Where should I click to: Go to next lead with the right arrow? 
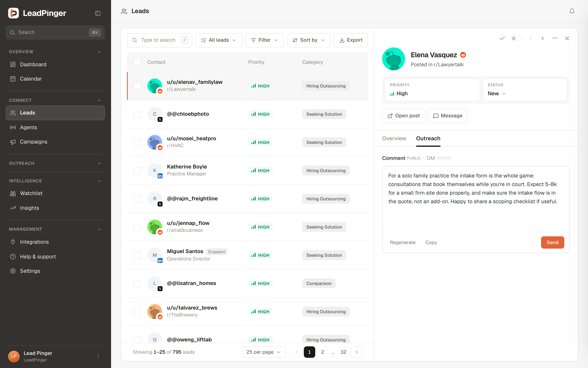point(542,38)
